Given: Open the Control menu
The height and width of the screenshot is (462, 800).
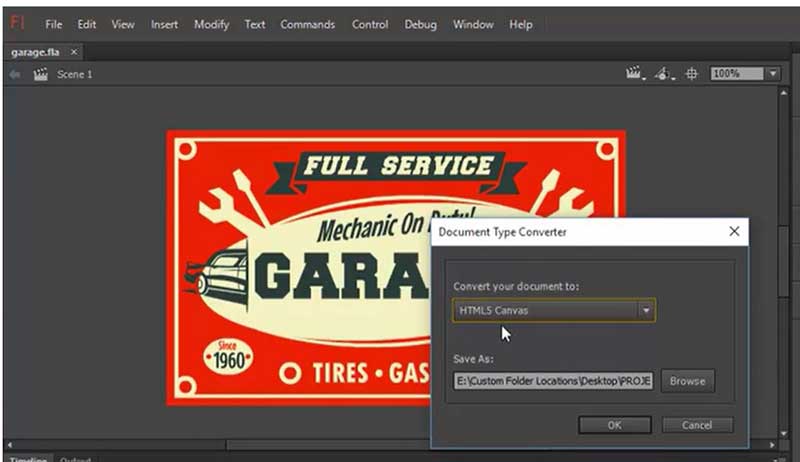Looking at the screenshot, I should 370,24.
